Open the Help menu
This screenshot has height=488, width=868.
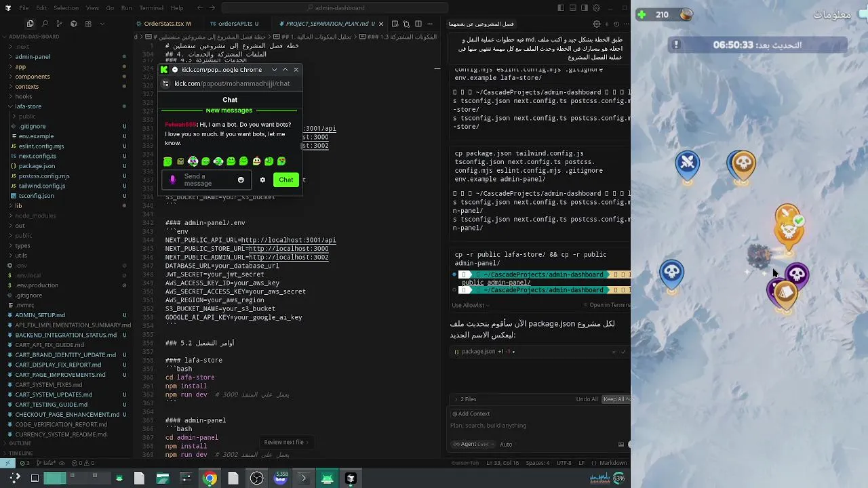(x=177, y=8)
